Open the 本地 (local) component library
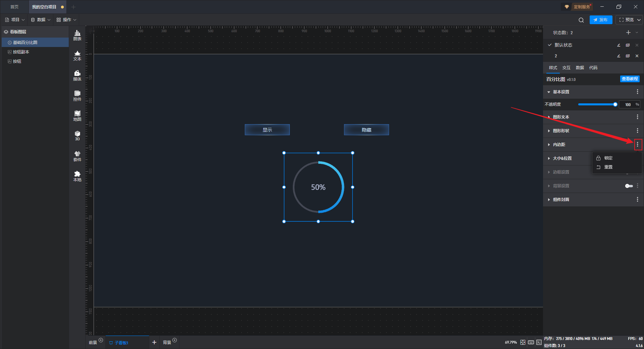The width and height of the screenshot is (644, 349). tap(77, 176)
